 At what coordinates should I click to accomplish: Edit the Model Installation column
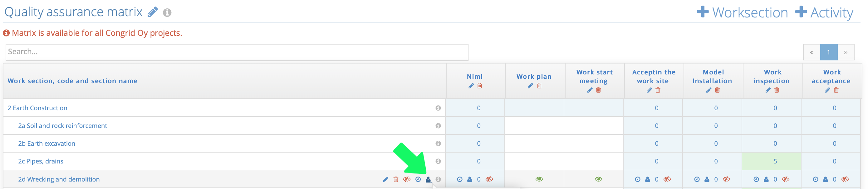709,90
